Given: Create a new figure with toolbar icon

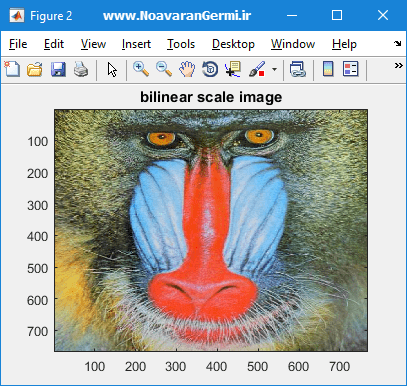Looking at the screenshot, I should [12, 69].
